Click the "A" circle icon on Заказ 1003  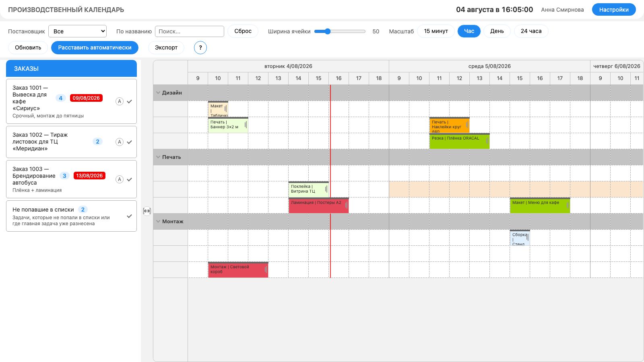(120, 179)
